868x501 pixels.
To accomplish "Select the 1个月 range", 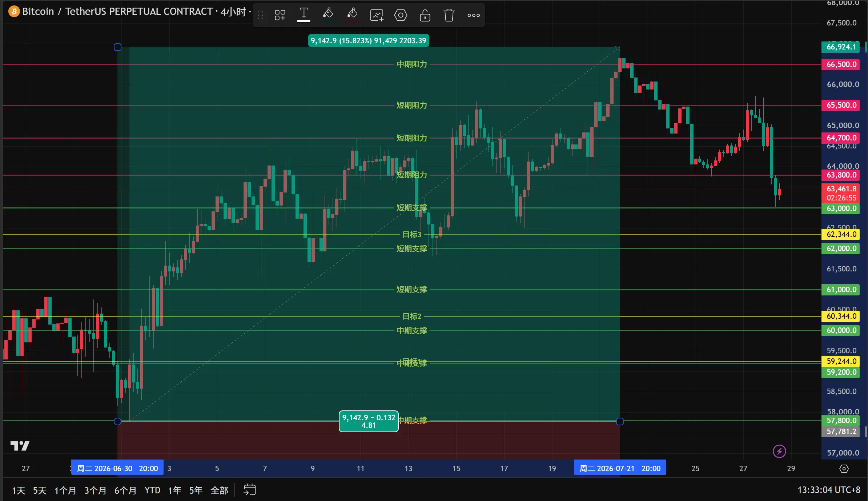I will coord(65,490).
